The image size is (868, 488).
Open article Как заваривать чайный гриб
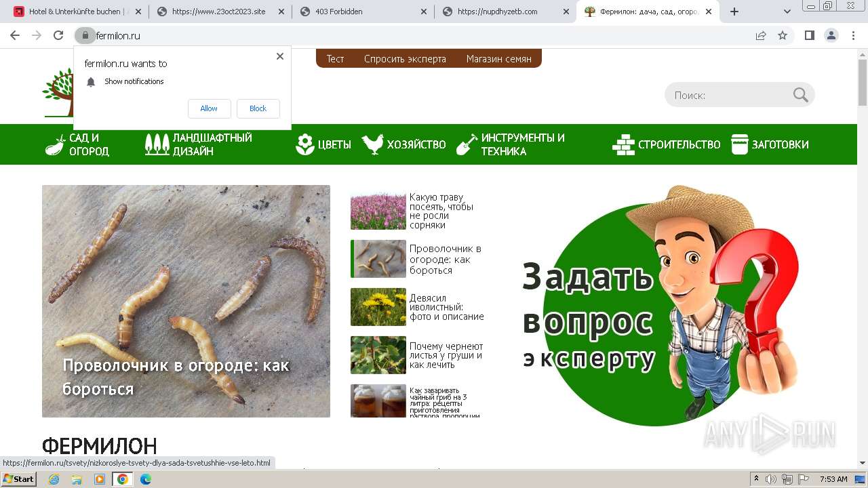tap(445, 402)
